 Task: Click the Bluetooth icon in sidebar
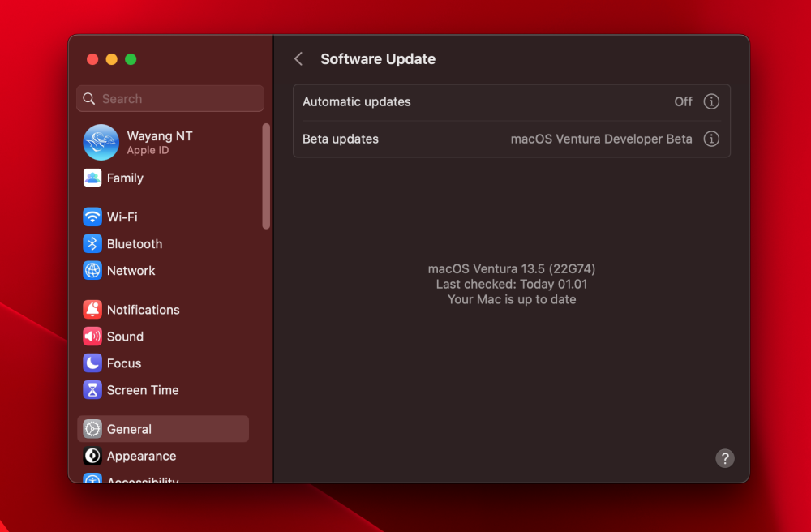[92, 243]
